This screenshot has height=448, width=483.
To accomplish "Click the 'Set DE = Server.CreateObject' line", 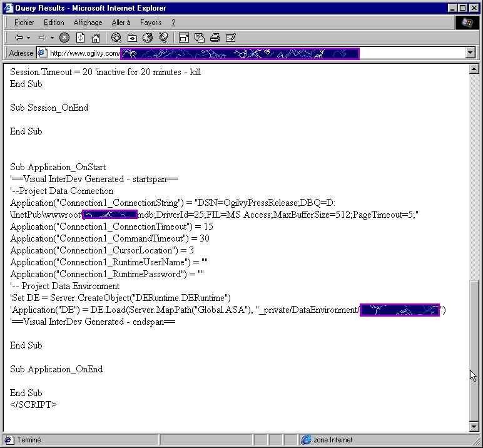I will (120, 298).
